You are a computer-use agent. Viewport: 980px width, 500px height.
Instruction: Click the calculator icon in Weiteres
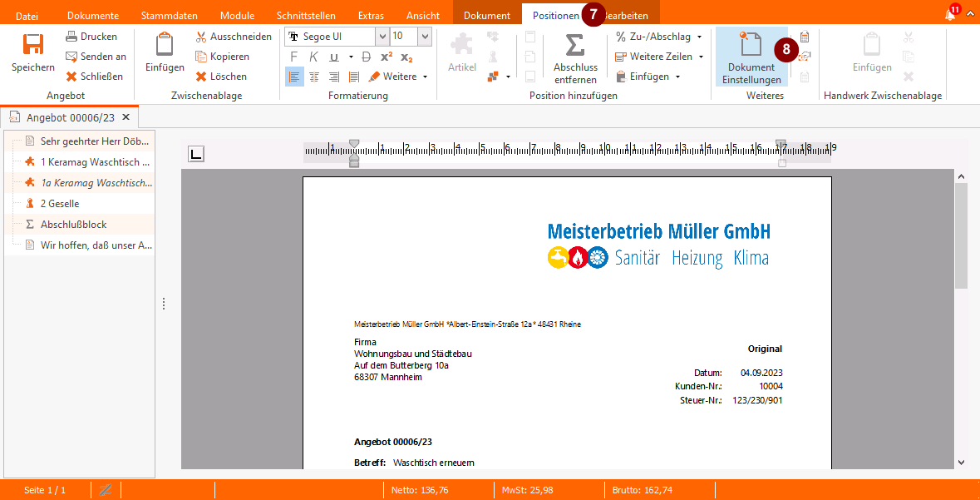pos(804,37)
